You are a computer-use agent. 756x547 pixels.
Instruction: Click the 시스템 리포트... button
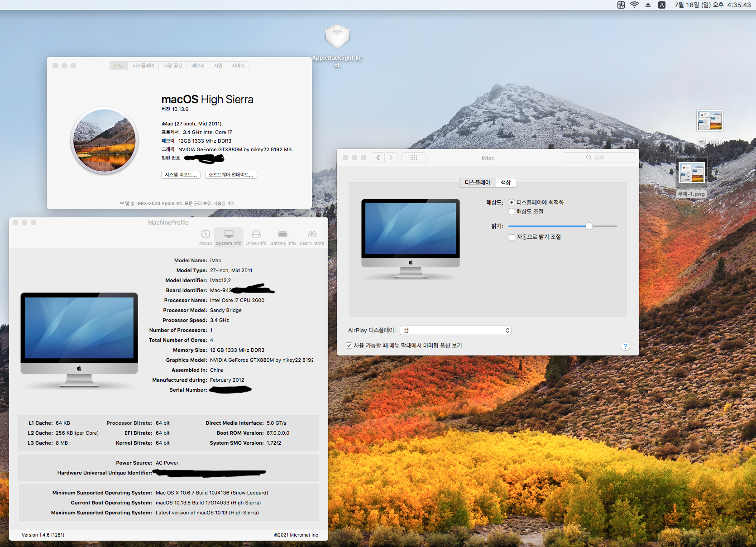[181, 175]
